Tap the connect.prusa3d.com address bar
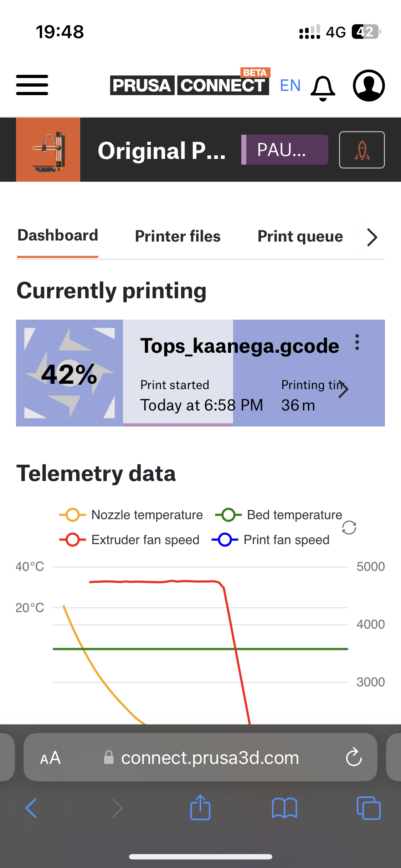401x868 pixels. pyautogui.click(x=200, y=758)
